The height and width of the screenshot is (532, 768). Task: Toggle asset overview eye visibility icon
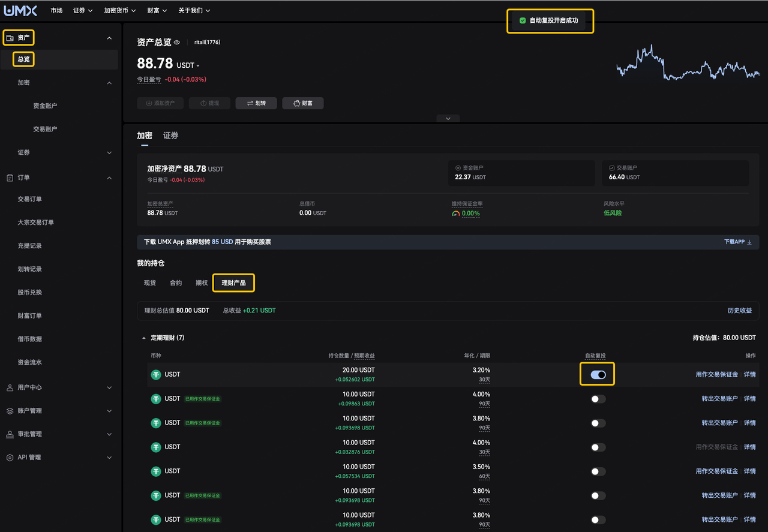click(177, 43)
